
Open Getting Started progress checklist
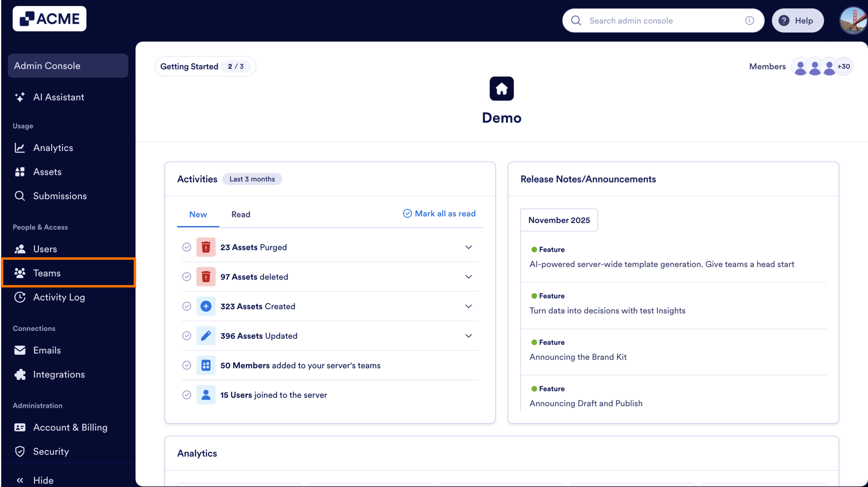[x=205, y=66]
